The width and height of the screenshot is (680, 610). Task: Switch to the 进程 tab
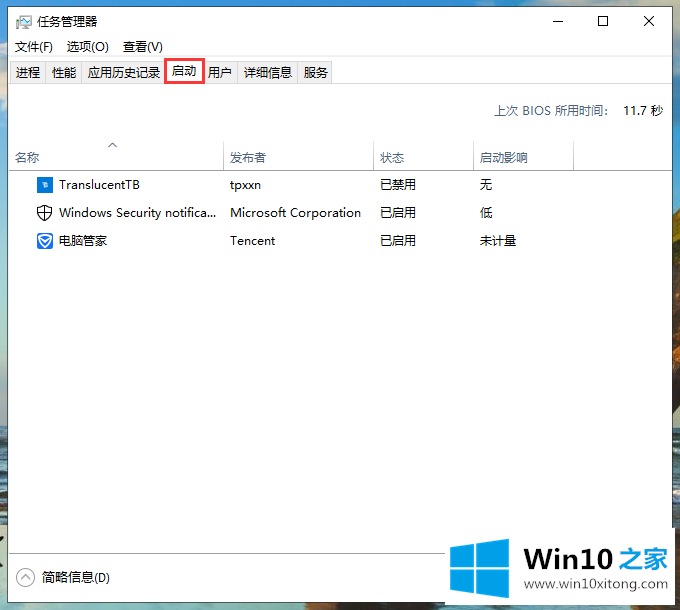(x=28, y=72)
